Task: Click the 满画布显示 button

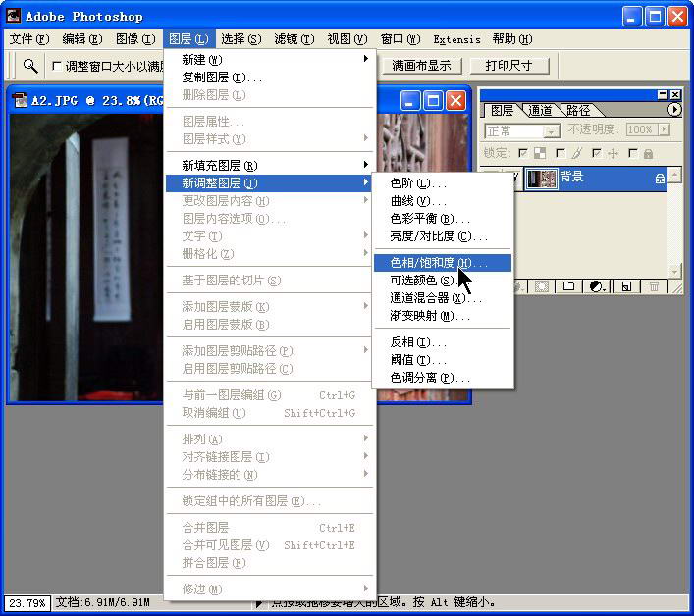Action: tap(421, 66)
